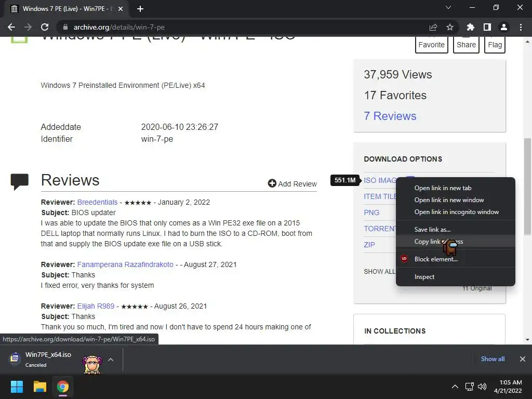Viewport: 532px width, 399px height.
Task: Click the ZIP download option
Action: click(369, 245)
